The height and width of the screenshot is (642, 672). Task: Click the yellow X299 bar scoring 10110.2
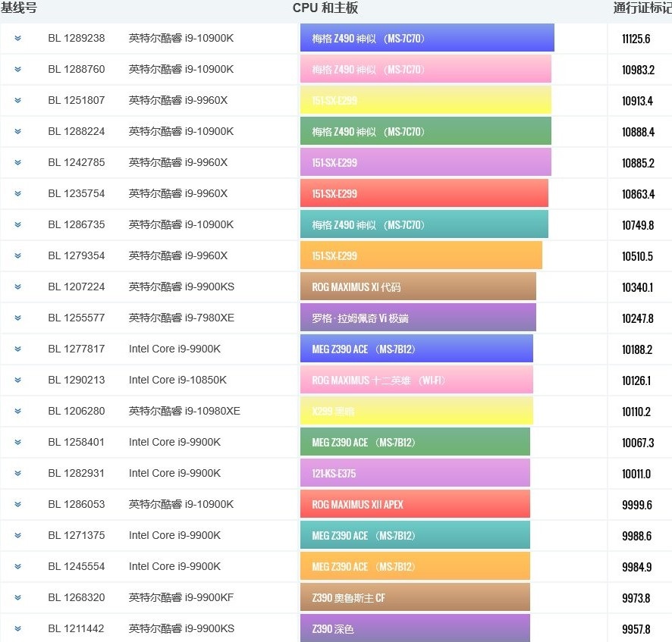(416, 411)
